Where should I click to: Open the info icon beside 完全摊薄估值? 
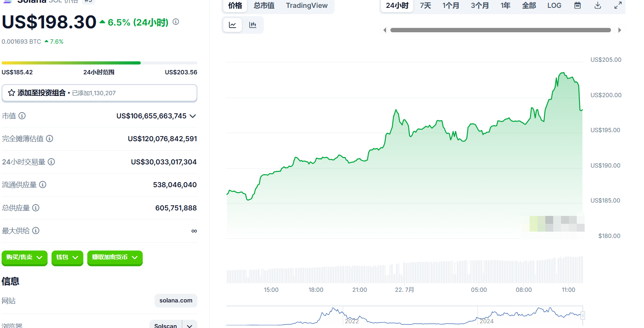coord(50,138)
